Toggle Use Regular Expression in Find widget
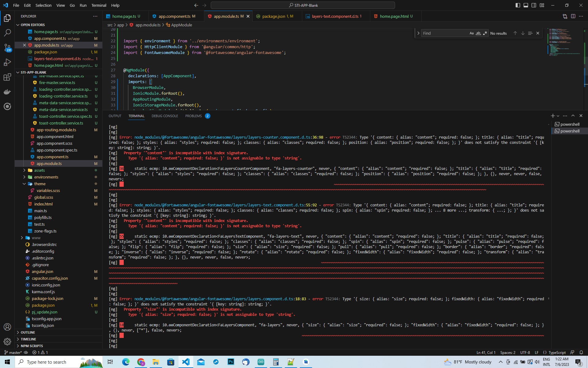Screen dimensions: 588x368 (x=485, y=33)
